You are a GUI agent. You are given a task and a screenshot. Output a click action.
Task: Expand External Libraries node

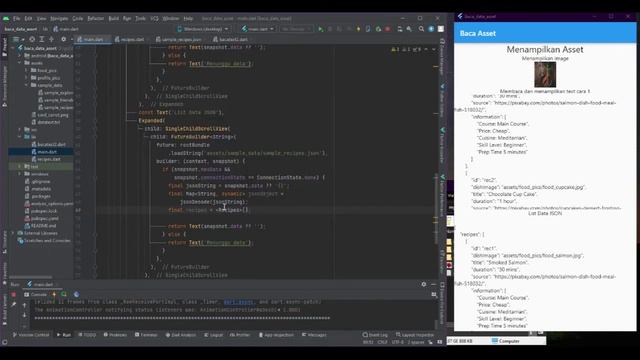[13, 233]
